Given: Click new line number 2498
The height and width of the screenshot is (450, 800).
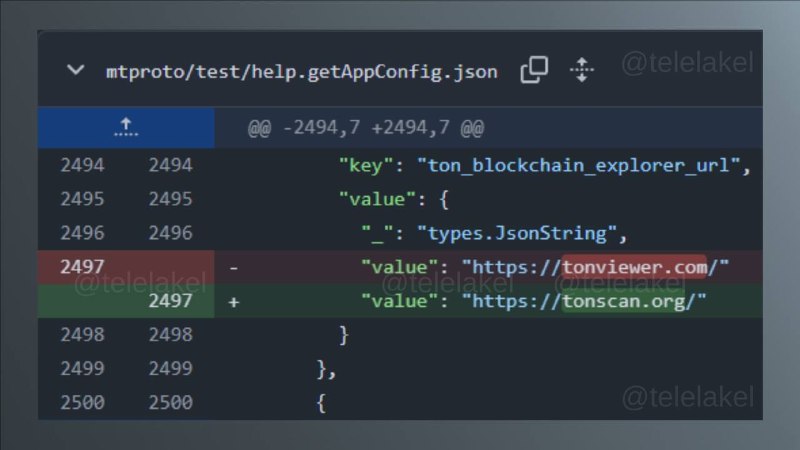Looking at the screenshot, I should pyautogui.click(x=170, y=335).
